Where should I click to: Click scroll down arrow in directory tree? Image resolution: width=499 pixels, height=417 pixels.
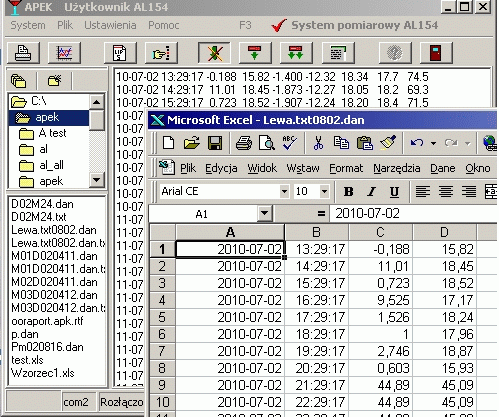(97, 180)
